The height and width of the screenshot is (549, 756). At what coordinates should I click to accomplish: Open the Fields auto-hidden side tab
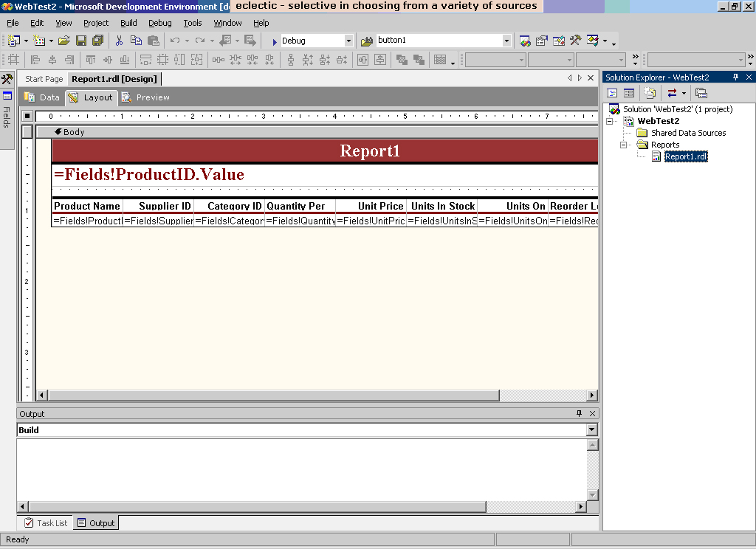coord(7,111)
